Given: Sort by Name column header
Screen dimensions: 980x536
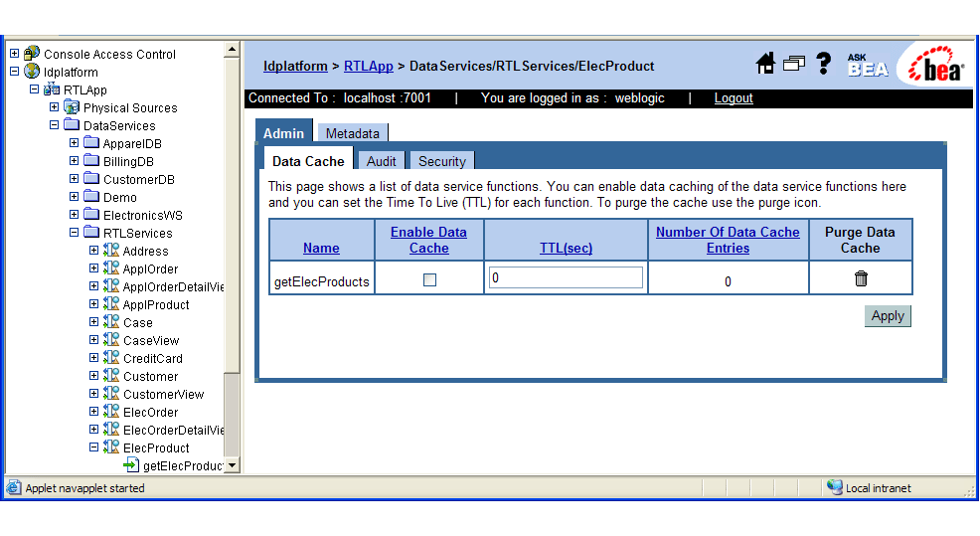Looking at the screenshot, I should pos(321,249).
